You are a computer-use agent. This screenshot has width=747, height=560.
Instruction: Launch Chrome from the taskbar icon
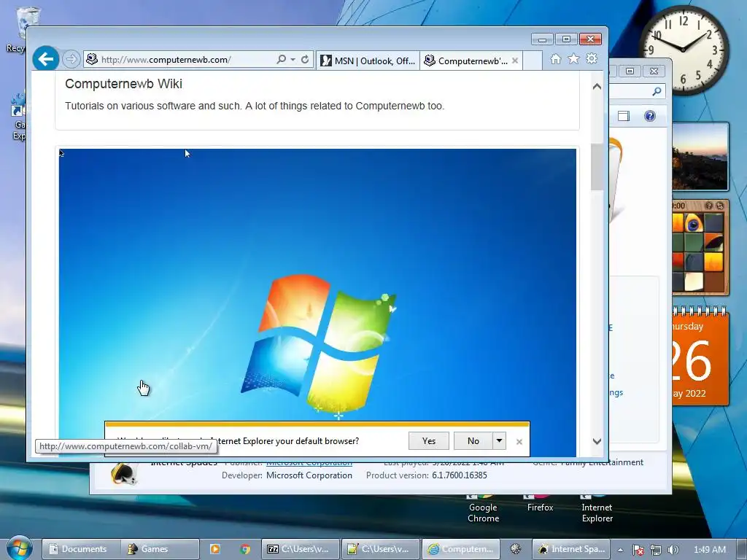tap(245, 549)
